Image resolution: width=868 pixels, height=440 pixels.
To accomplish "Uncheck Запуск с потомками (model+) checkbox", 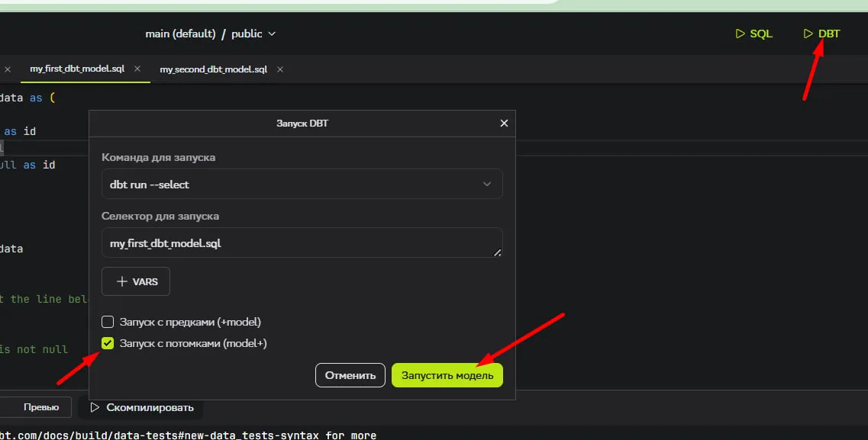I will (x=108, y=343).
